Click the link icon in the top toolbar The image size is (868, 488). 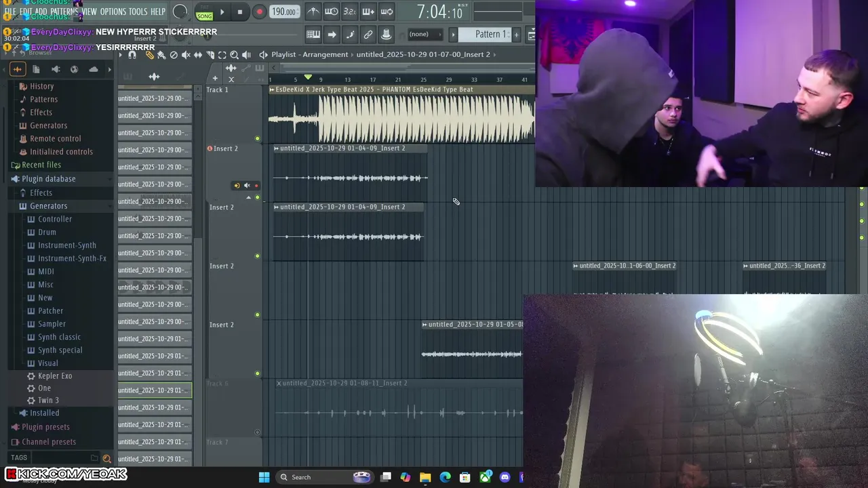coord(368,35)
